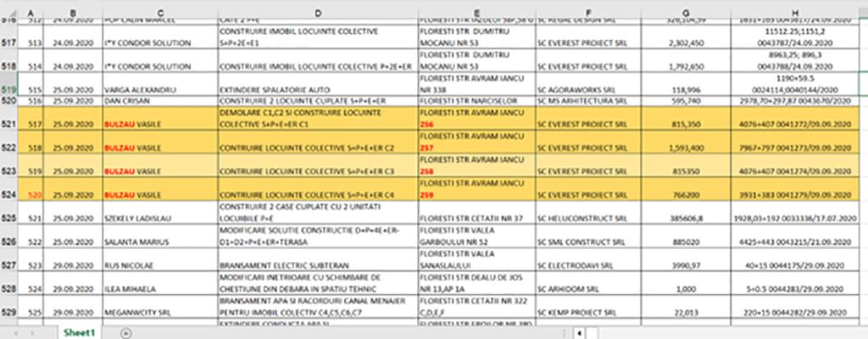Select column G header
The height and width of the screenshot is (339, 868).
tap(687, 13)
